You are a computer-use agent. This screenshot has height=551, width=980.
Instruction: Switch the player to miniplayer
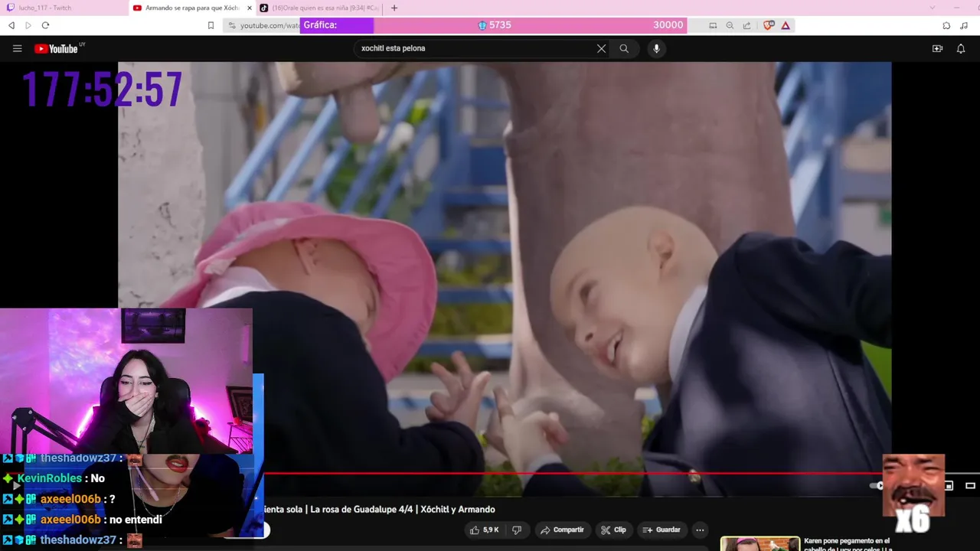tap(949, 485)
